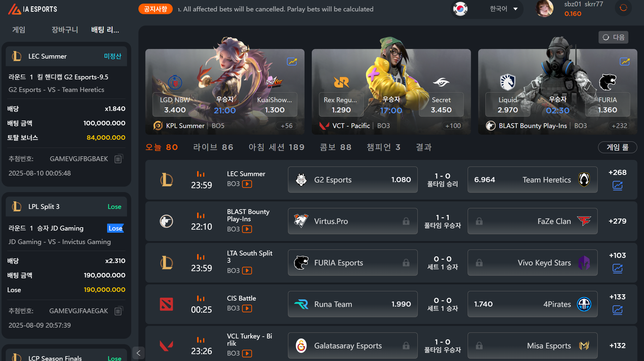Open the 장바구니 tab

click(x=65, y=29)
